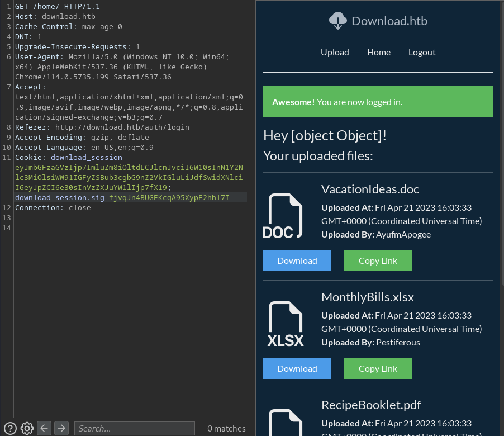The height and width of the screenshot is (436, 504).
Task: Focus the Search field in request editor
Action: 134,428
